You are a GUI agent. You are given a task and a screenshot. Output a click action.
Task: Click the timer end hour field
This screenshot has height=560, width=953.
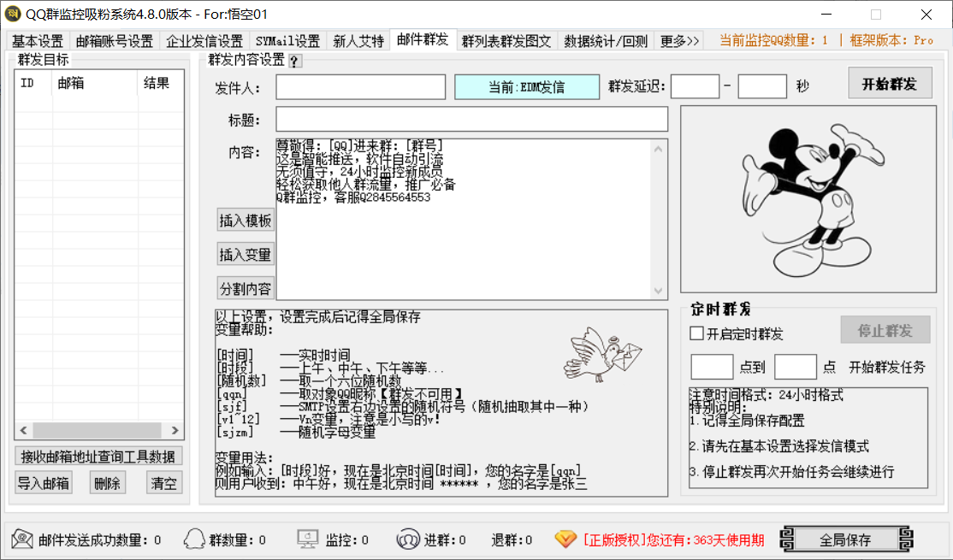795,367
